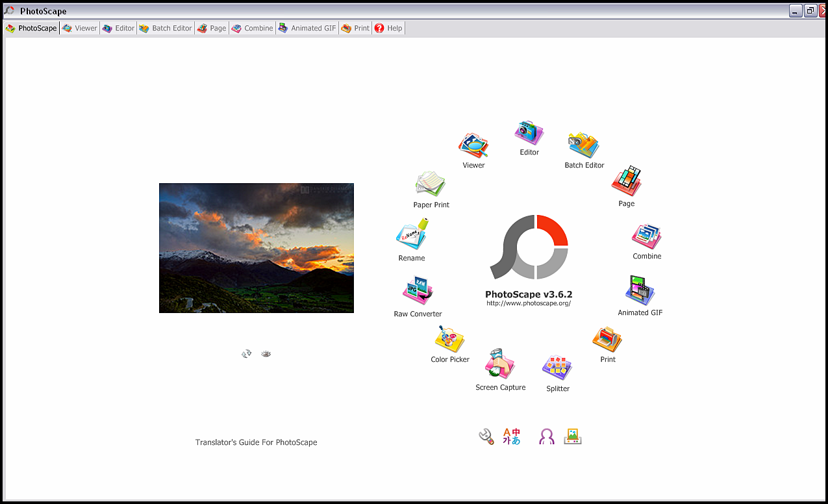Viewport: 828px width, 504px height.
Task: Refresh the sample photo with arrows icon
Action: [247, 354]
